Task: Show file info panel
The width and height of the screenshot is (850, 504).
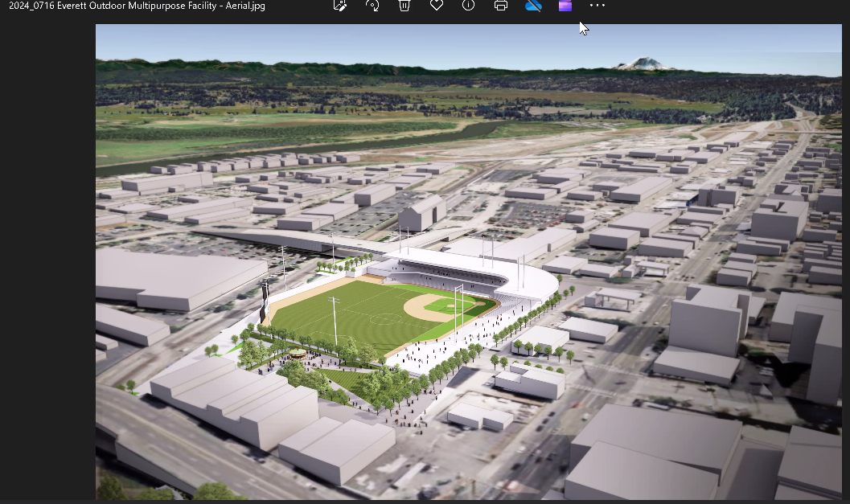Action: click(469, 6)
